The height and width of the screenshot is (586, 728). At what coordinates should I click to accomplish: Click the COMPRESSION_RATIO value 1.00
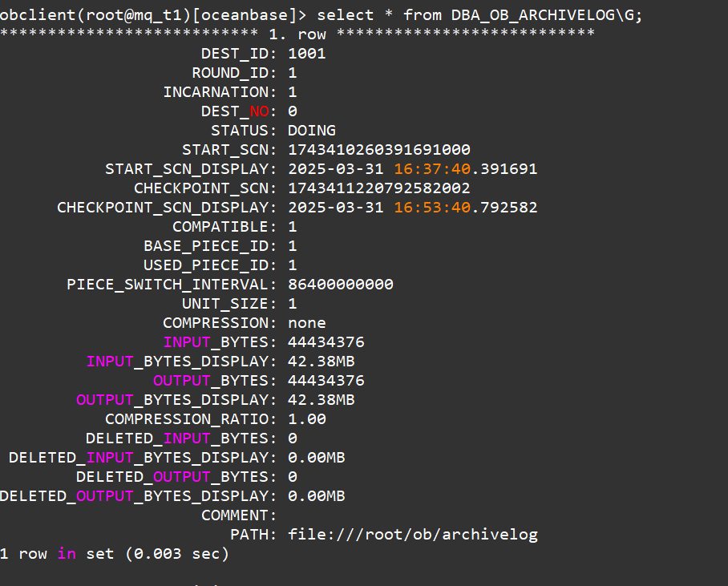[x=307, y=419]
